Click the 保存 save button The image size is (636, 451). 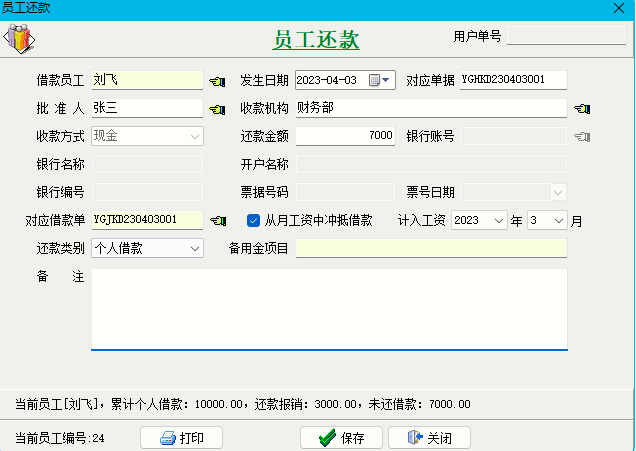coord(341,438)
